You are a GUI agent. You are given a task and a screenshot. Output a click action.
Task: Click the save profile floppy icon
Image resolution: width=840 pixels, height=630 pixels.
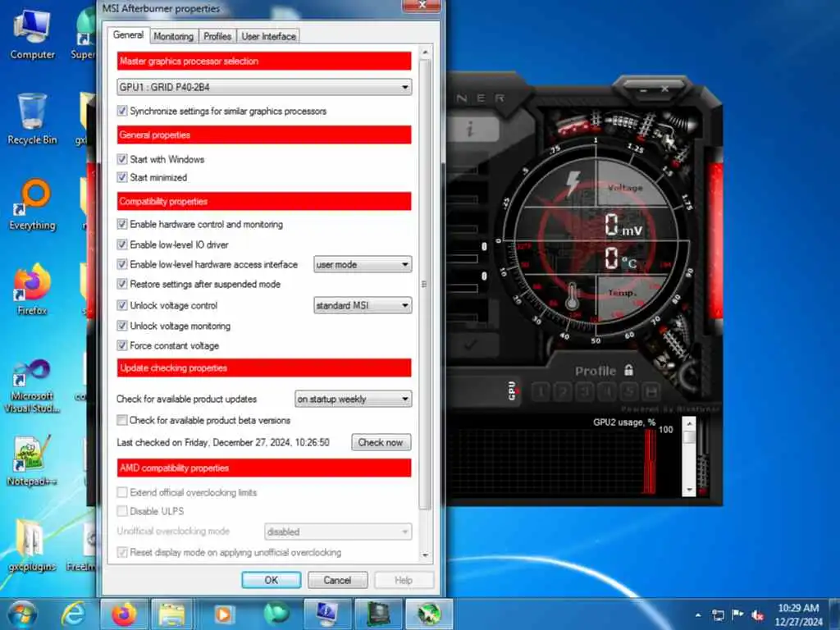(x=651, y=392)
